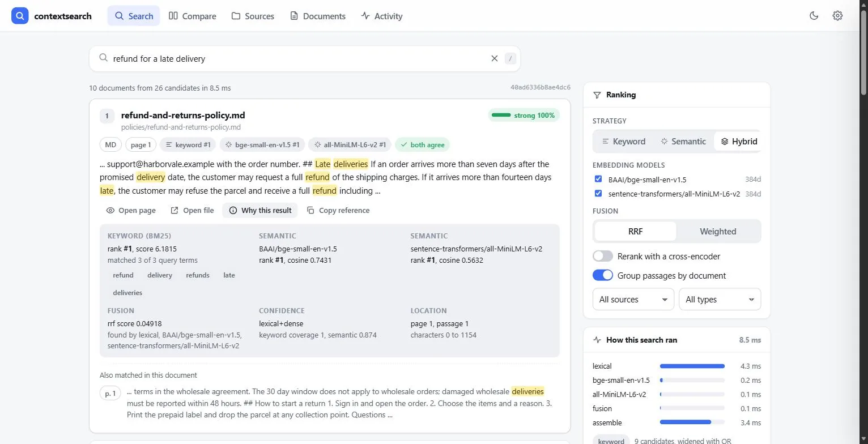The width and height of the screenshot is (868, 444).
Task: Click the 'keyword #1' chip
Action: 188,144
